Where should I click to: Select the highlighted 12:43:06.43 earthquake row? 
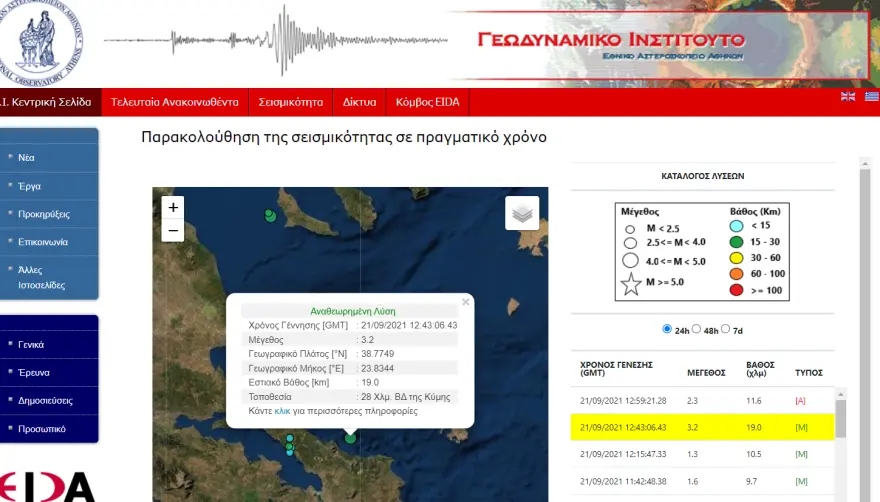700,427
